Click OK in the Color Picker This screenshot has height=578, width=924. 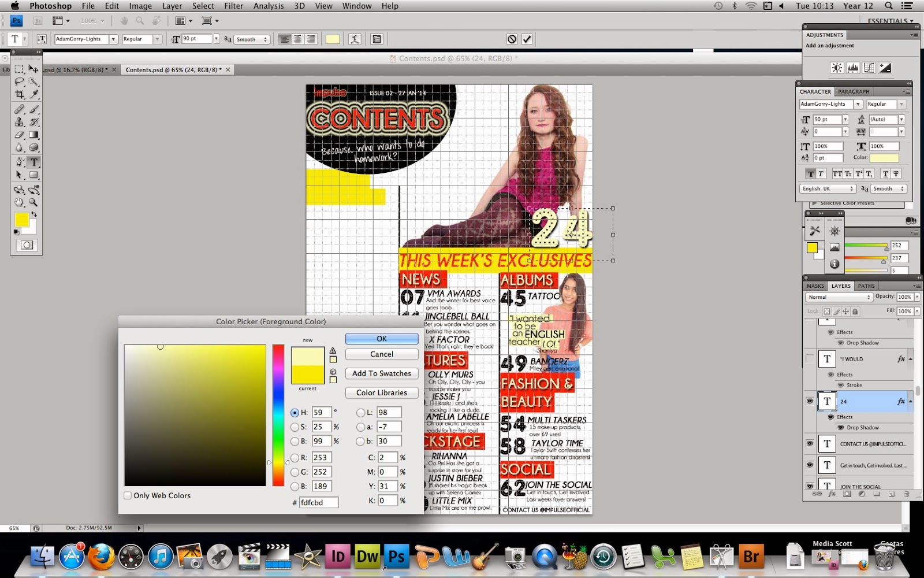pyautogui.click(x=382, y=339)
